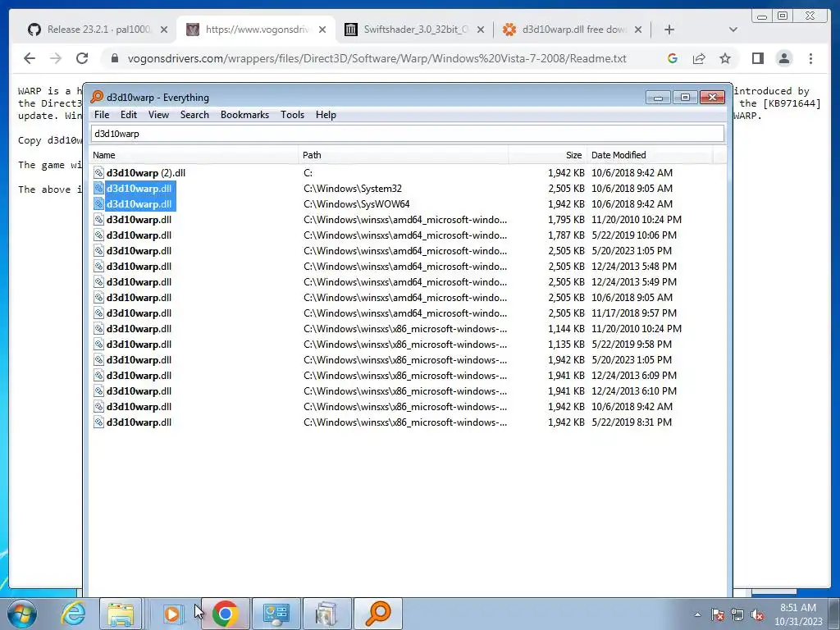Click Google icon in address bar

coord(673,58)
